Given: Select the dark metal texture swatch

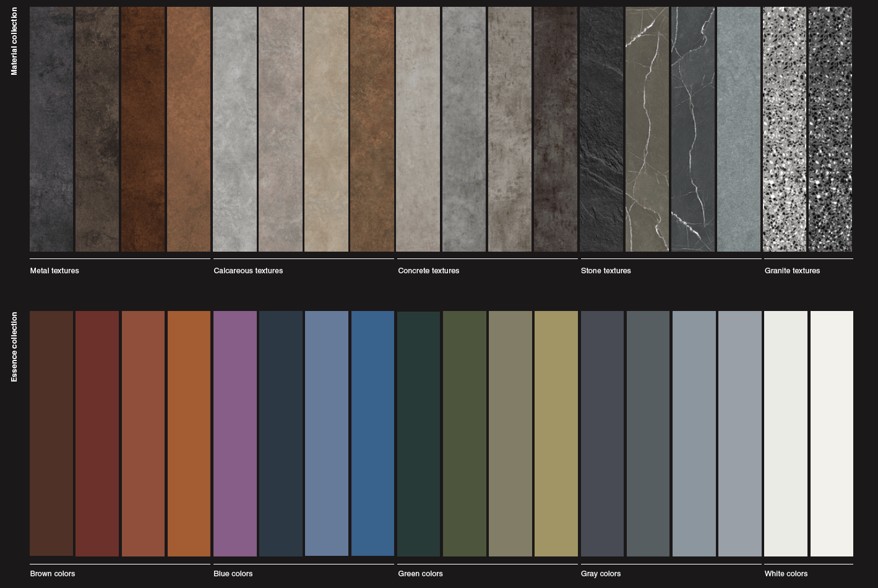Looking at the screenshot, I should (x=51, y=129).
